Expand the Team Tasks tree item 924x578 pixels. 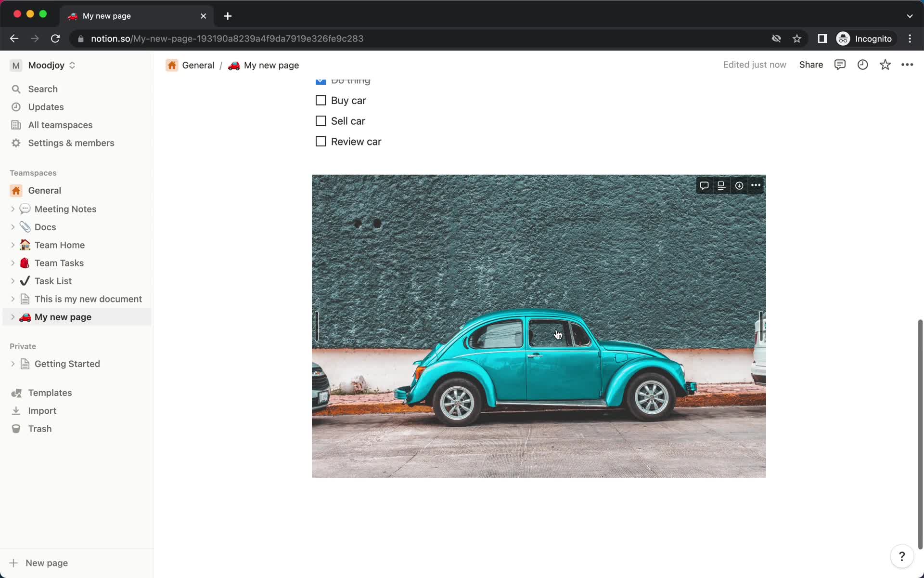pyautogui.click(x=13, y=263)
